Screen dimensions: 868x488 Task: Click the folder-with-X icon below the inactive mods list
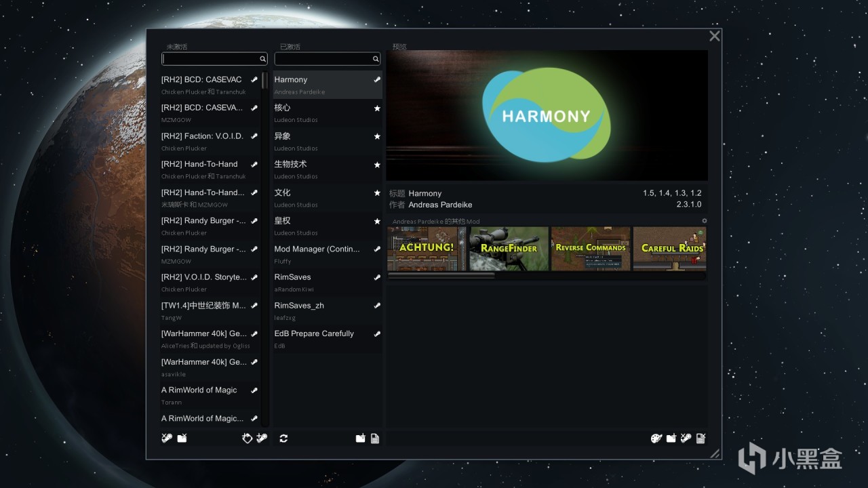(x=182, y=439)
